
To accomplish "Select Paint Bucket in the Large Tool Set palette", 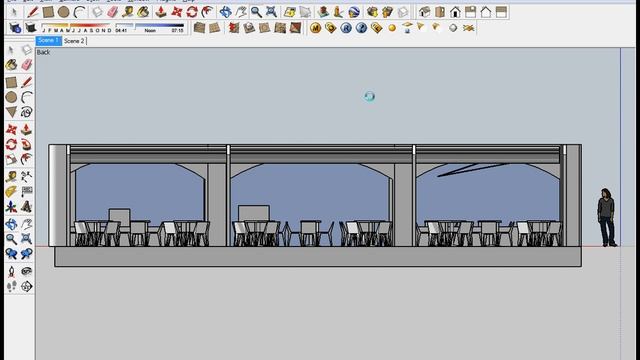I will (11, 64).
